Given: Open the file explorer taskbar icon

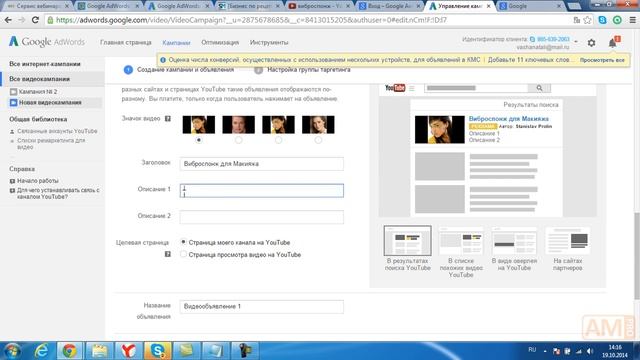Looking at the screenshot, I should pos(100,351).
